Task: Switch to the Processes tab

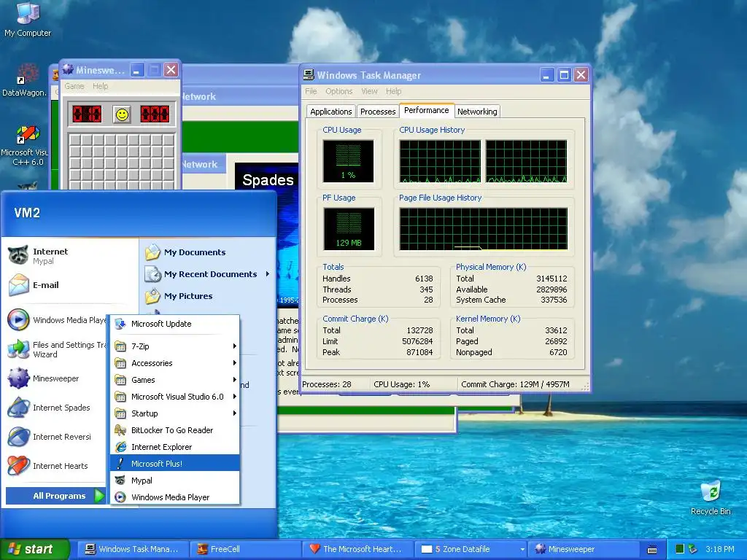Action: [378, 112]
